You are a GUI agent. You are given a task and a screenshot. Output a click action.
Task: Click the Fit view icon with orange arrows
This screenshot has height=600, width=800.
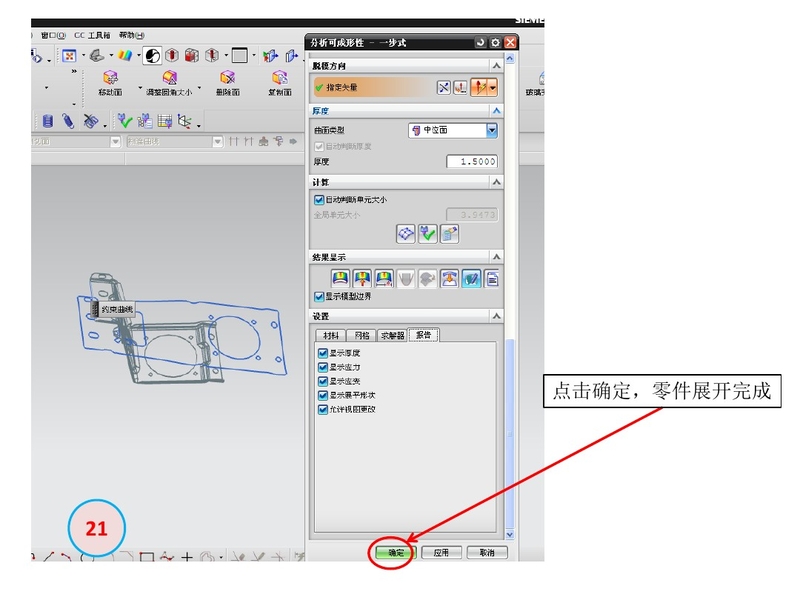pyautogui.click(x=69, y=55)
